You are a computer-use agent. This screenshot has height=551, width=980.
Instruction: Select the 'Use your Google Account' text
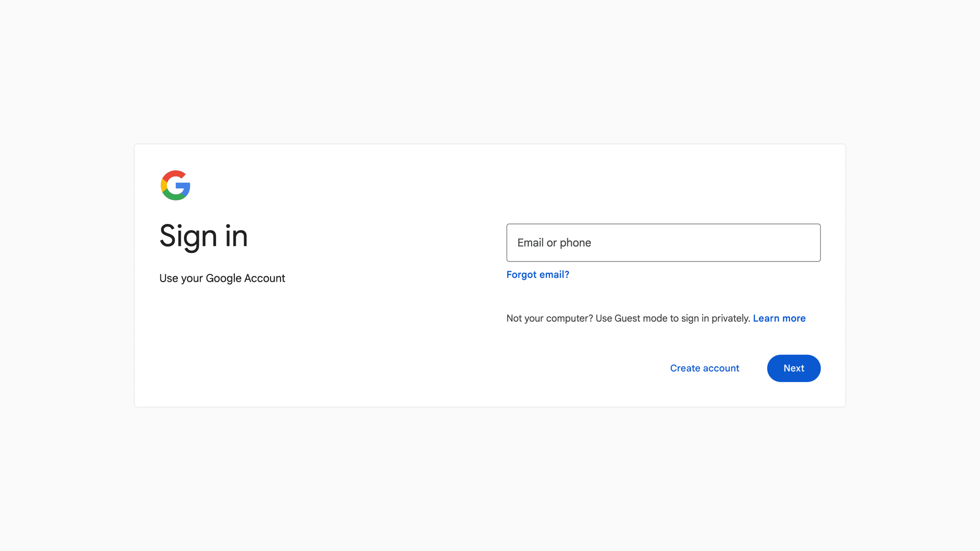pyautogui.click(x=222, y=278)
